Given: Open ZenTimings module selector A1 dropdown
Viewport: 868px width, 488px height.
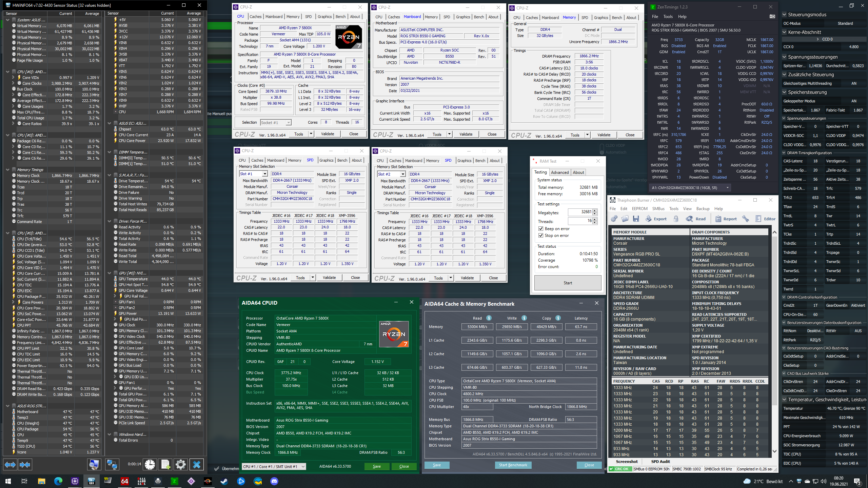Looking at the screenshot, I should 690,187.
